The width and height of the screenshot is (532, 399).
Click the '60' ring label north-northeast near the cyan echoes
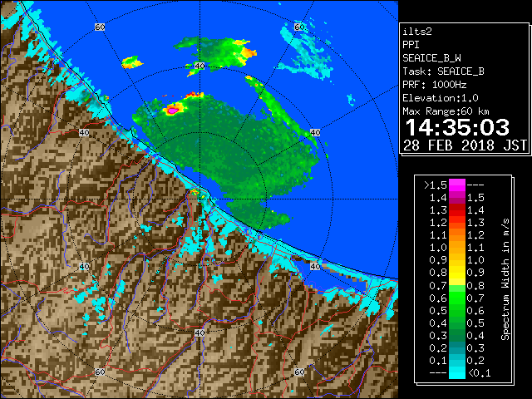[x=299, y=27]
